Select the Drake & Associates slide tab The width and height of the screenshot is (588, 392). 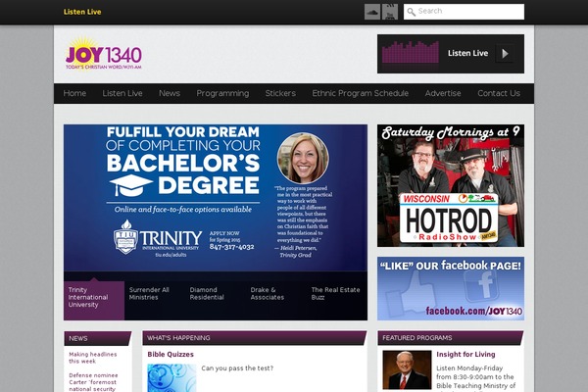pos(276,300)
